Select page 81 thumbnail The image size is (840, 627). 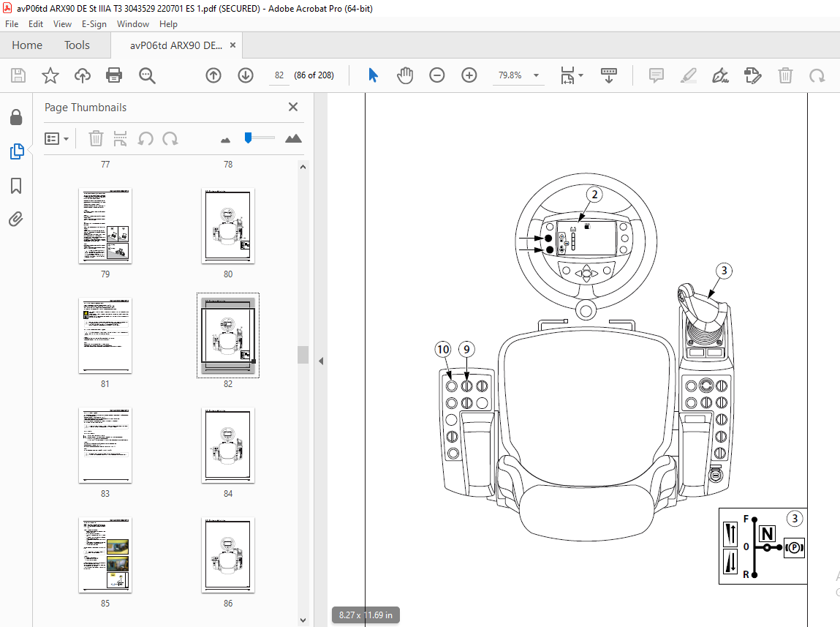[105, 336]
